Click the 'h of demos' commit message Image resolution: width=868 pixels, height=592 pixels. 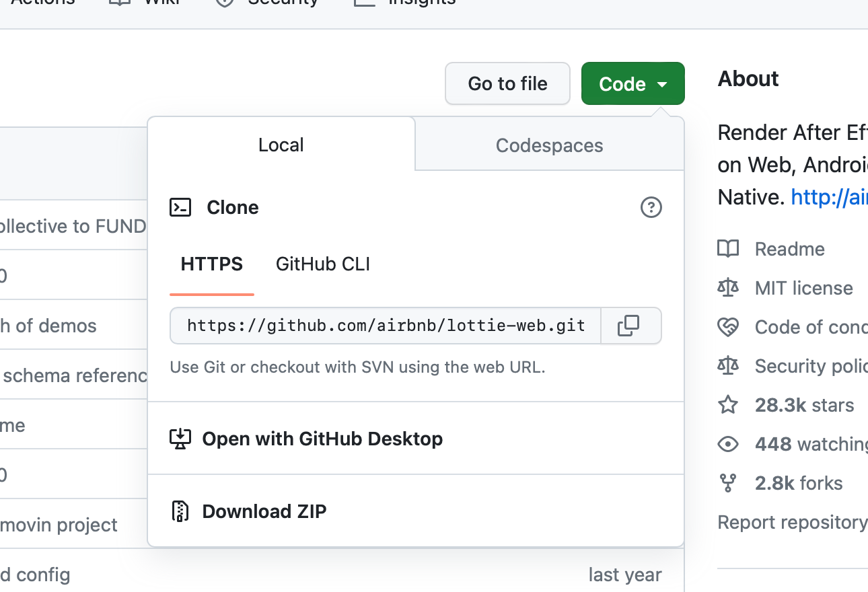point(48,326)
